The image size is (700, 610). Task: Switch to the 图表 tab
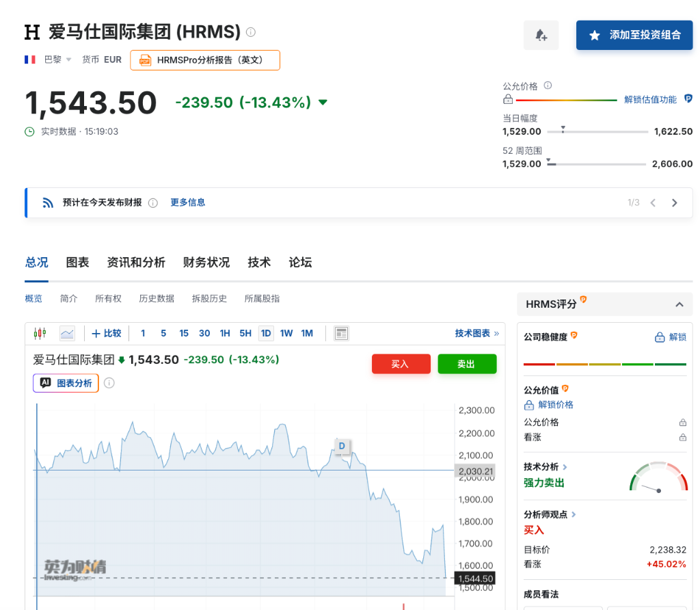pyautogui.click(x=77, y=263)
